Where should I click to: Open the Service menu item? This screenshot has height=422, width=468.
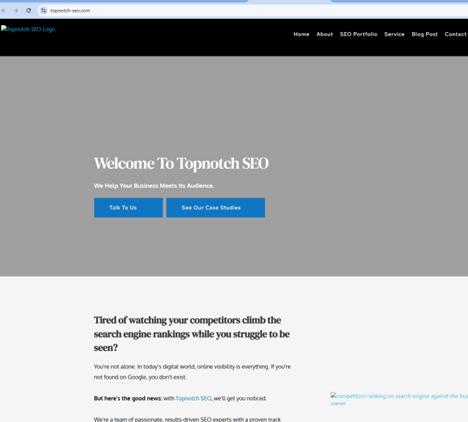click(x=394, y=34)
